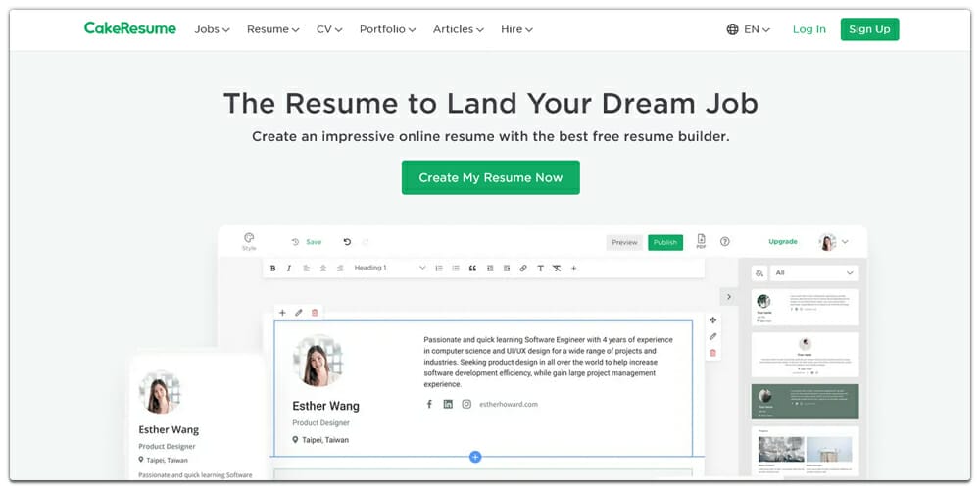Expand the Jobs menu
Viewport: 980px width, 490px height.
(x=212, y=29)
